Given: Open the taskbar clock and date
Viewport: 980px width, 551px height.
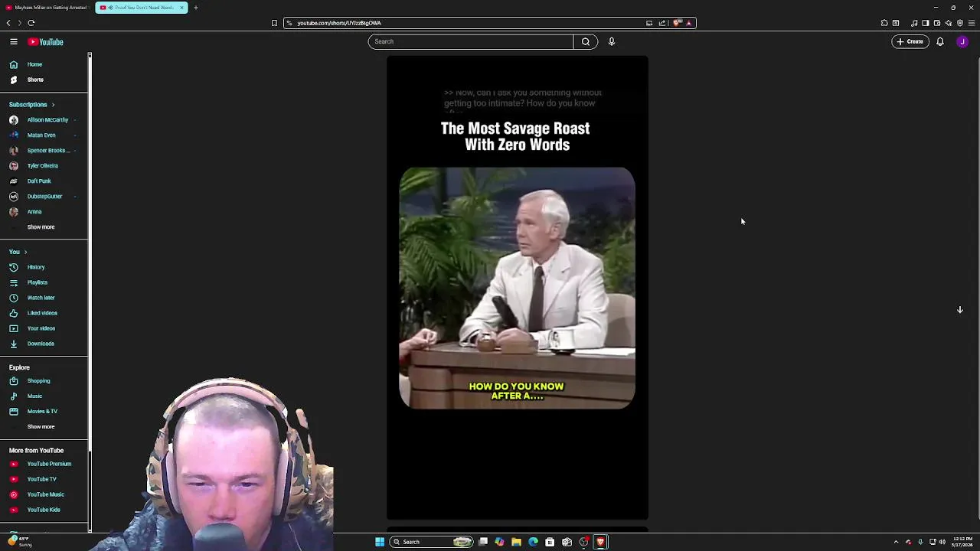Looking at the screenshot, I should pyautogui.click(x=962, y=542).
